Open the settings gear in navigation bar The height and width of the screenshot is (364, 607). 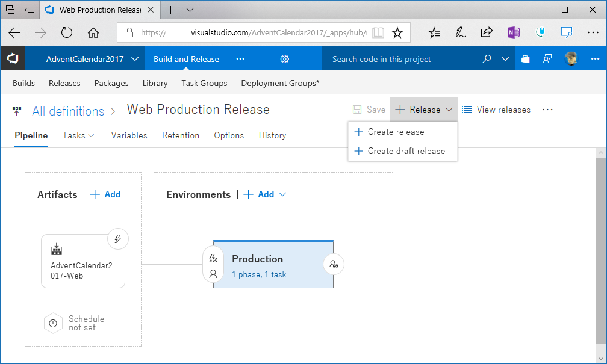pos(285,59)
